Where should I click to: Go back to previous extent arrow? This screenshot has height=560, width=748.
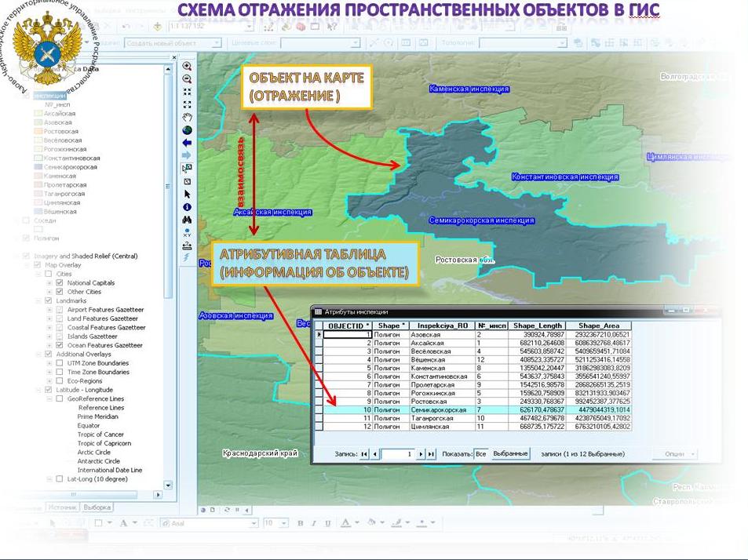(187, 143)
